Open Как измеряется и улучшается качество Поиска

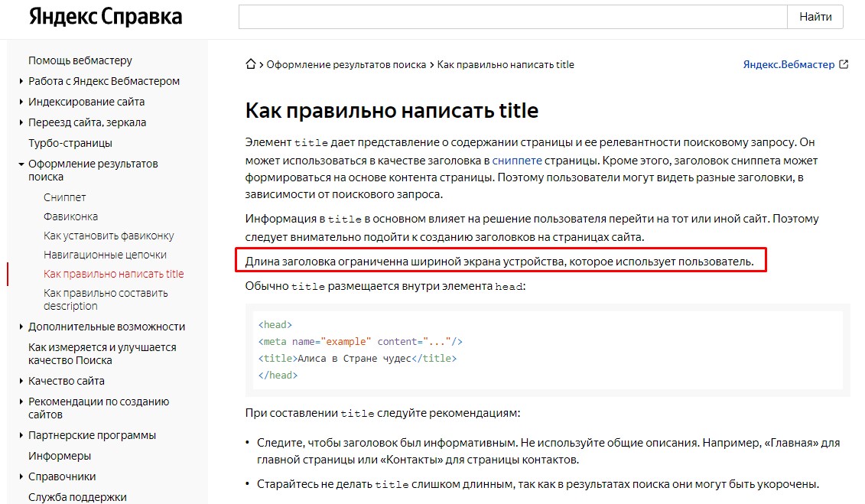coord(102,353)
